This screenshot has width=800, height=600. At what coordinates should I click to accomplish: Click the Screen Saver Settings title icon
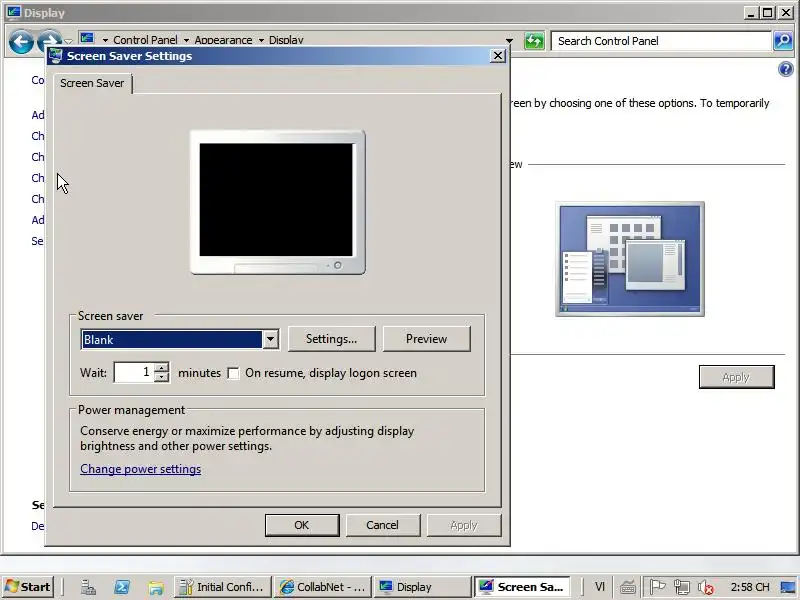click(x=56, y=56)
